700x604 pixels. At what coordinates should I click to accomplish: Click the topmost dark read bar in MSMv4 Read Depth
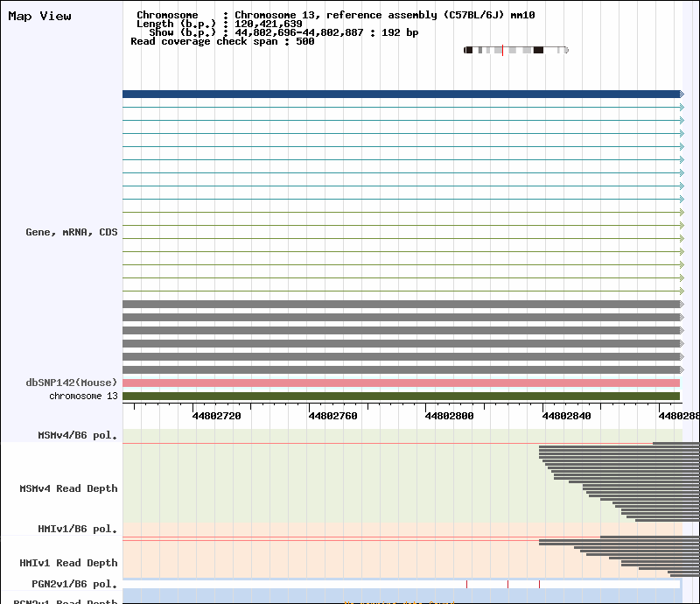pyautogui.click(x=675, y=444)
